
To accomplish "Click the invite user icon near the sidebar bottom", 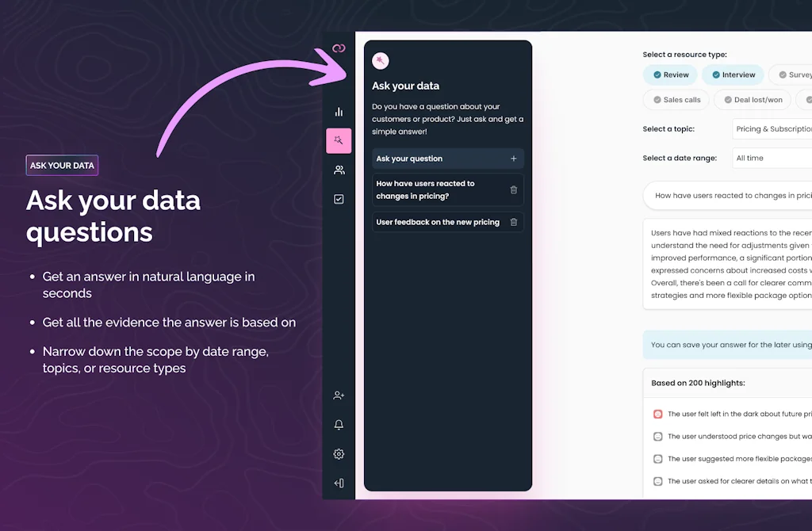I will coord(339,395).
